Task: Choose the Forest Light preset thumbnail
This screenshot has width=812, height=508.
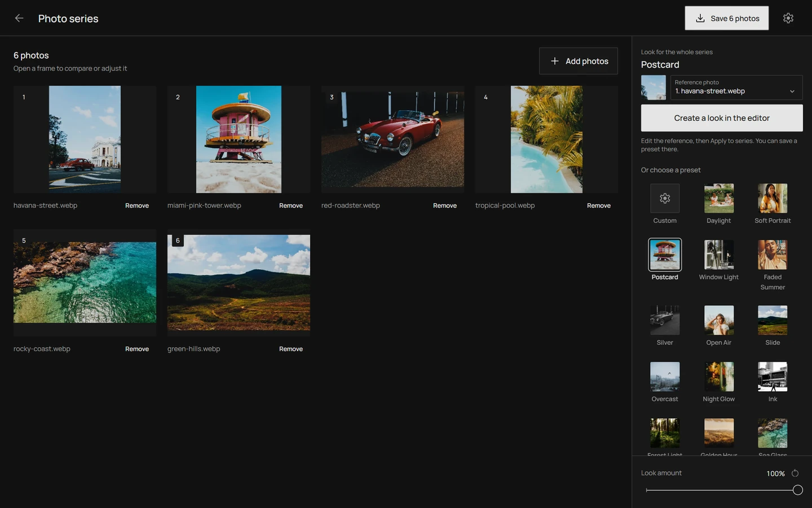Action: (x=665, y=433)
